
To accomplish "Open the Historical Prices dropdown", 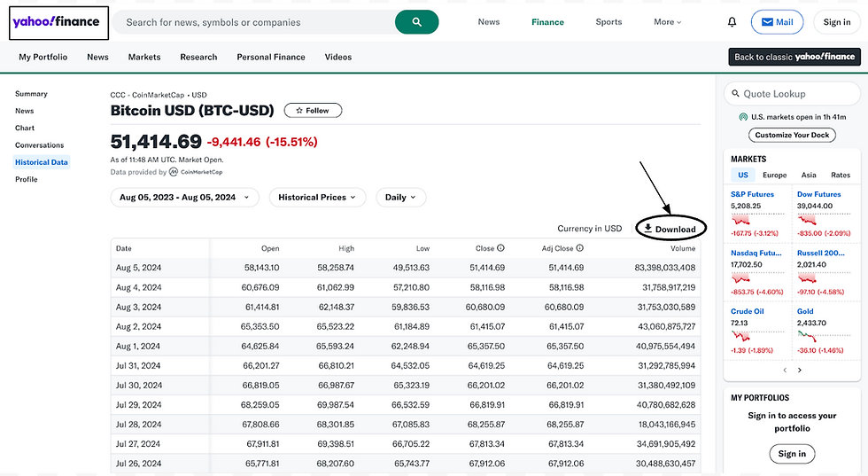I will pos(317,198).
